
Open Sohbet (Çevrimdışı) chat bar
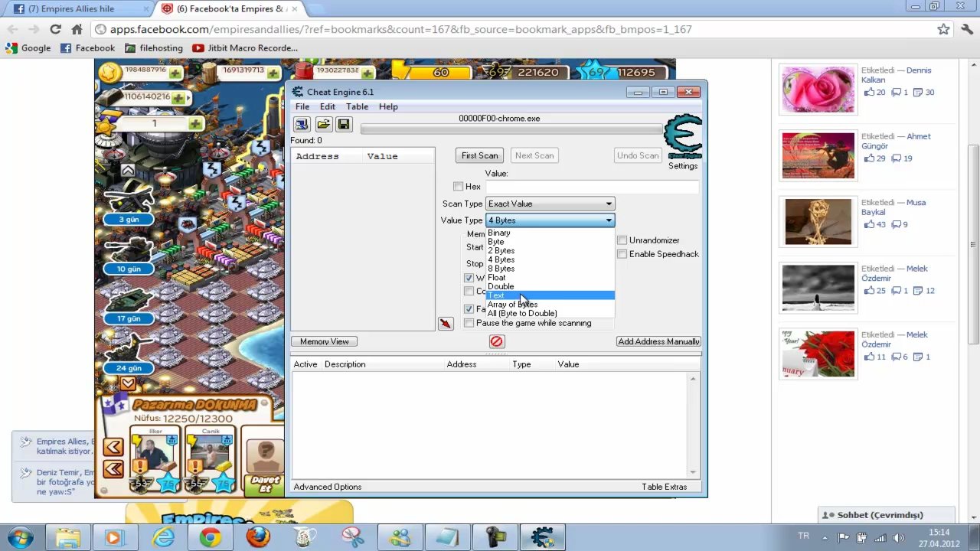point(887,515)
